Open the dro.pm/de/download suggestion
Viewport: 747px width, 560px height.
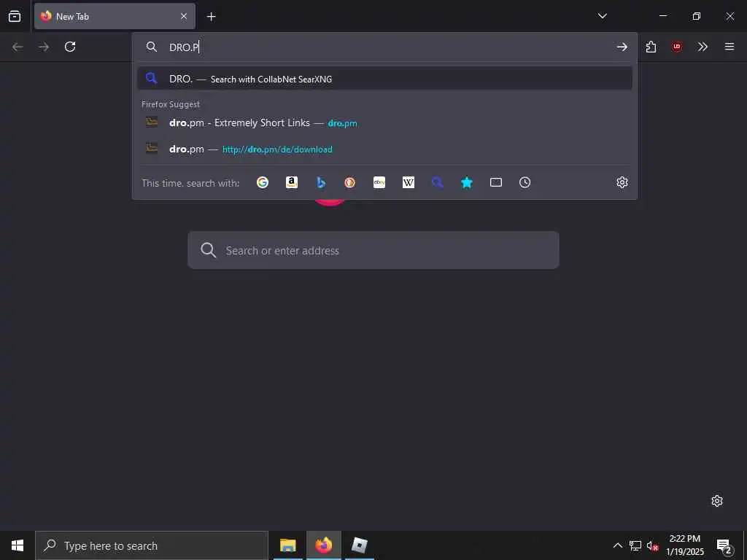pos(384,149)
